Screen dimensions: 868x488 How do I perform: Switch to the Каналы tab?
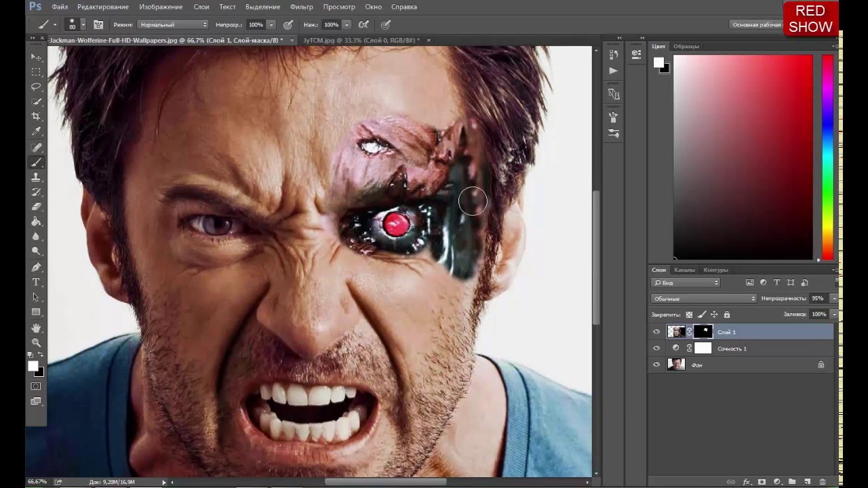[x=684, y=270]
